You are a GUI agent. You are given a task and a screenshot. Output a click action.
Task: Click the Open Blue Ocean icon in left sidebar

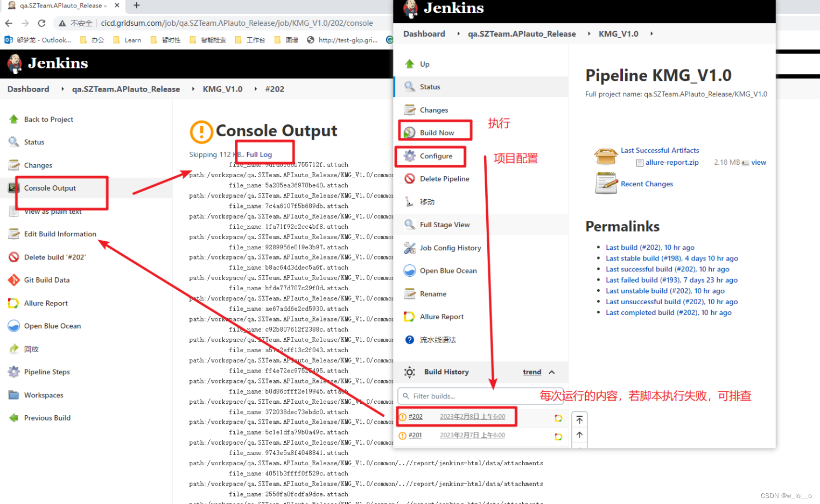pos(13,326)
